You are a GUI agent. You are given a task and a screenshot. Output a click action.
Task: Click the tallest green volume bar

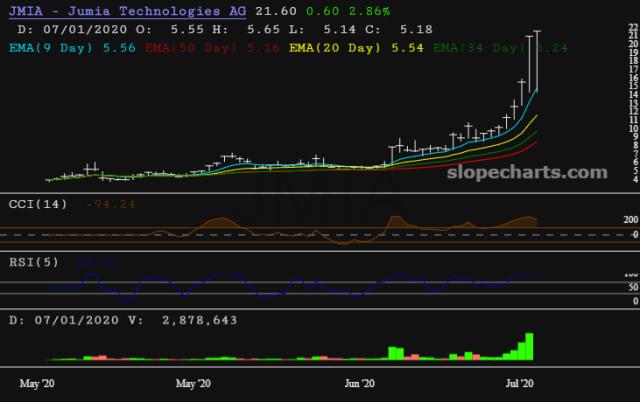coord(529,346)
